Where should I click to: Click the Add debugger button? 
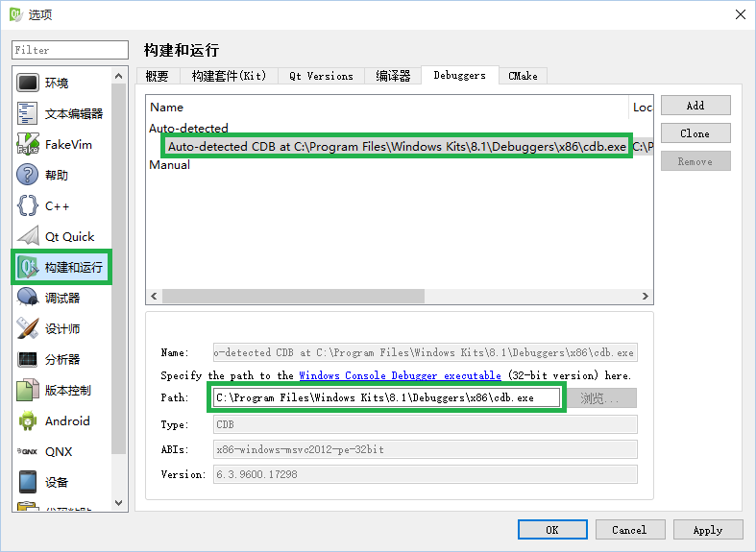point(695,106)
